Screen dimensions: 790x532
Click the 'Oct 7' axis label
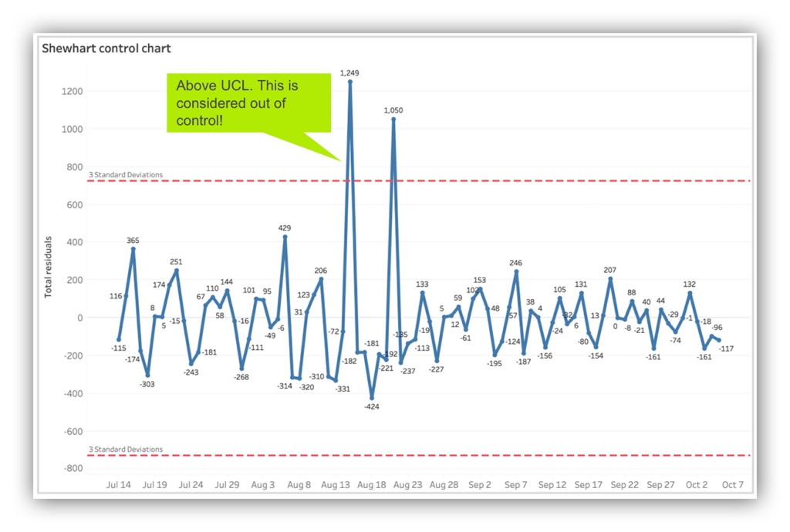[732, 484]
